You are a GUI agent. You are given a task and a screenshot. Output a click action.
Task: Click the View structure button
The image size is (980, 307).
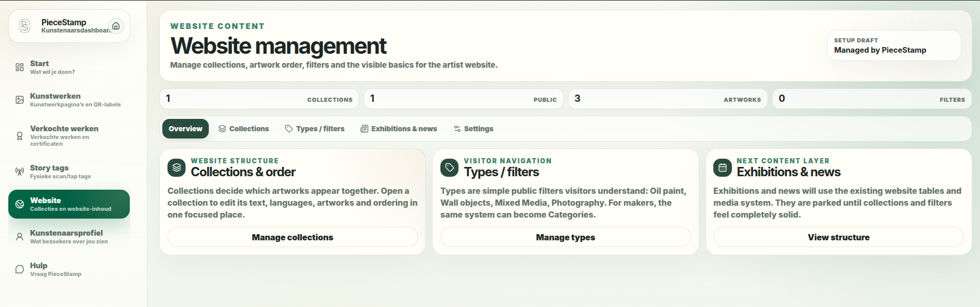point(838,237)
